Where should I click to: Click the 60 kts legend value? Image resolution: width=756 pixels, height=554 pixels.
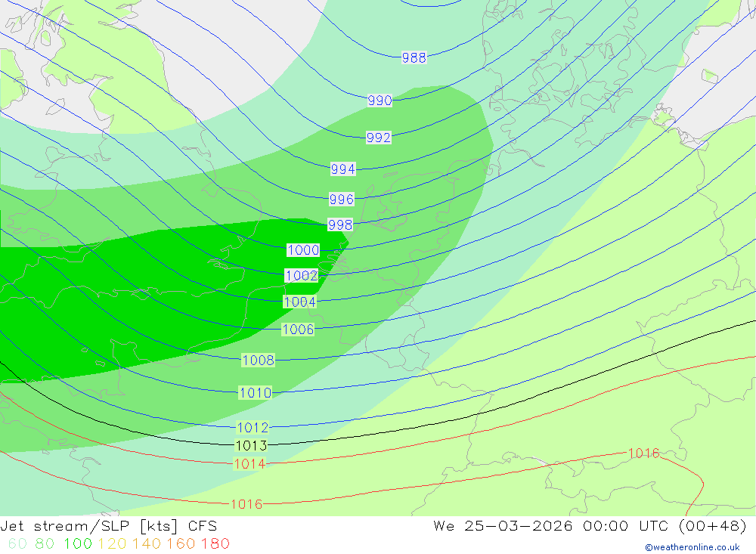tap(17, 544)
